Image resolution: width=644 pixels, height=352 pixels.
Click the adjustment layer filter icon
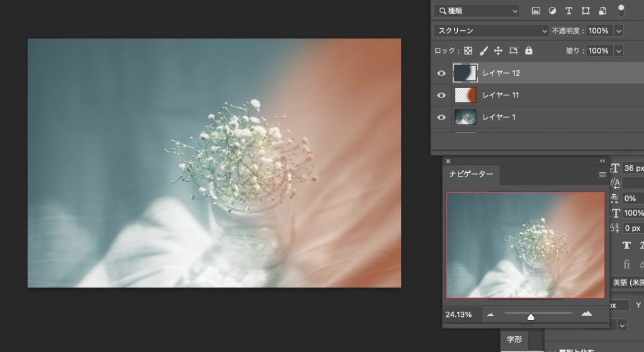point(552,11)
